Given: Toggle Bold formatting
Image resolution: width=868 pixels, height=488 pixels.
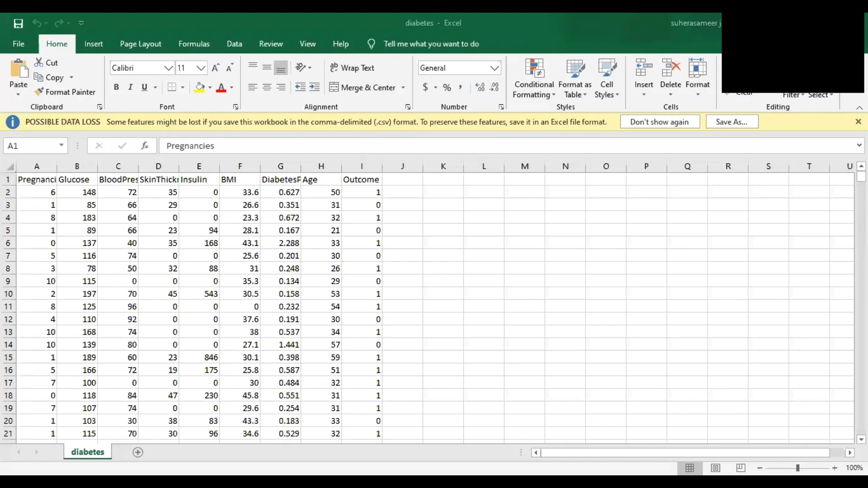Looking at the screenshot, I should coord(116,87).
